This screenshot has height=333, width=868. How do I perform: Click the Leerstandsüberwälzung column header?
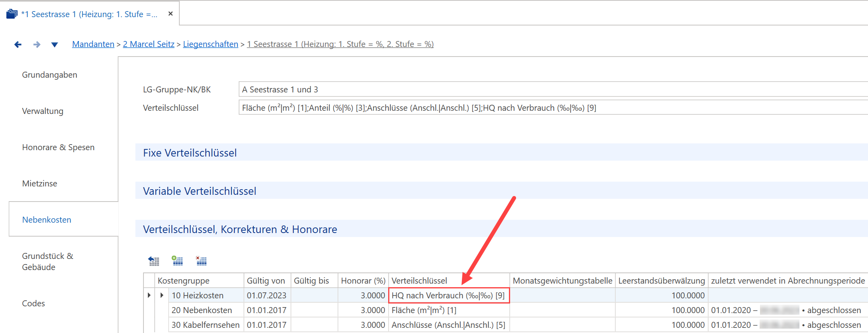662,280
